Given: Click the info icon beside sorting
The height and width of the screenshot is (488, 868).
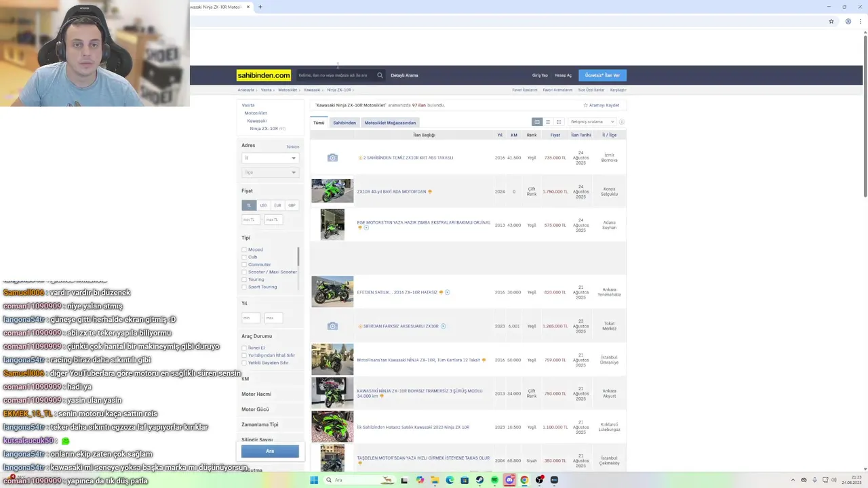Looking at the screenshot, I should click(621, 122).
